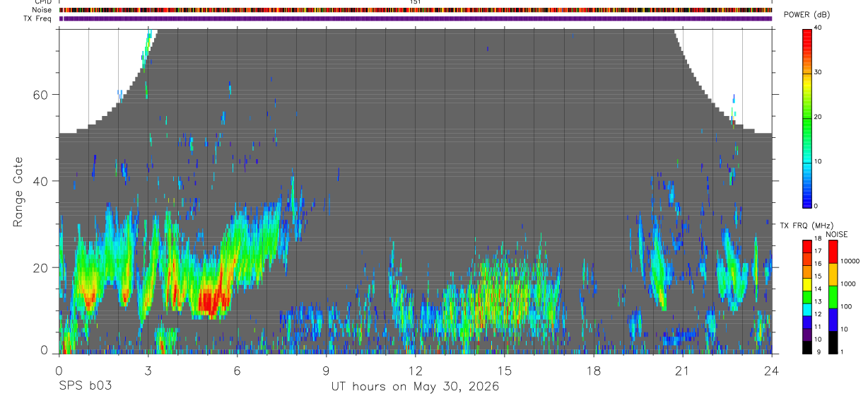Click the 40 label on POWER scale
The height and width of the screenshot is (401, 868).
point(818,28)
